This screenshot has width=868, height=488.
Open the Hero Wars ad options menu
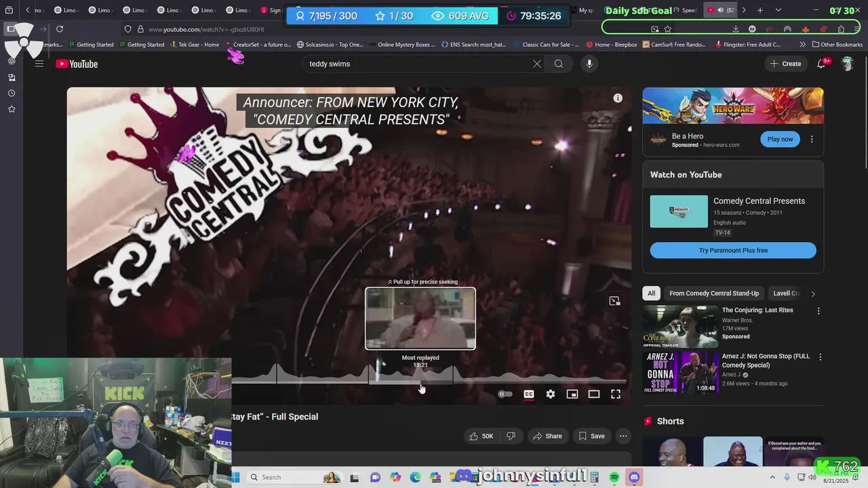(x=812, y=139)
